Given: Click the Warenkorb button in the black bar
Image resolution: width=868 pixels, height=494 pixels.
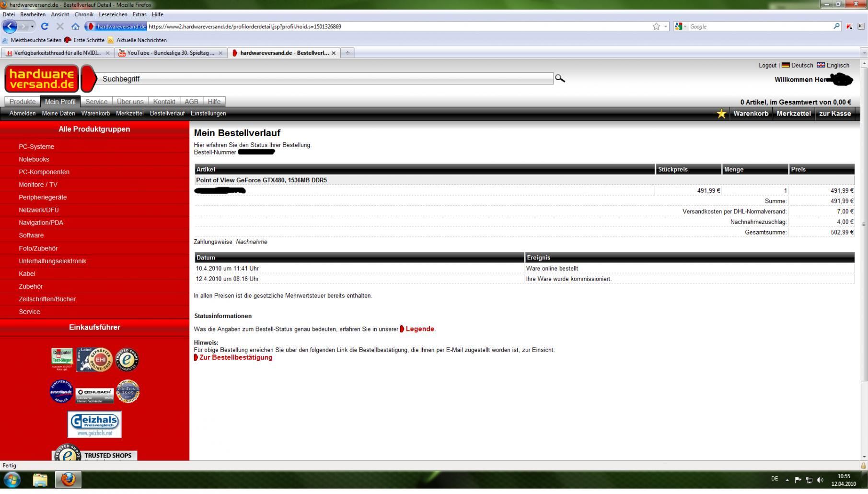Looking at the screenshot, I should tap(751, 114).
